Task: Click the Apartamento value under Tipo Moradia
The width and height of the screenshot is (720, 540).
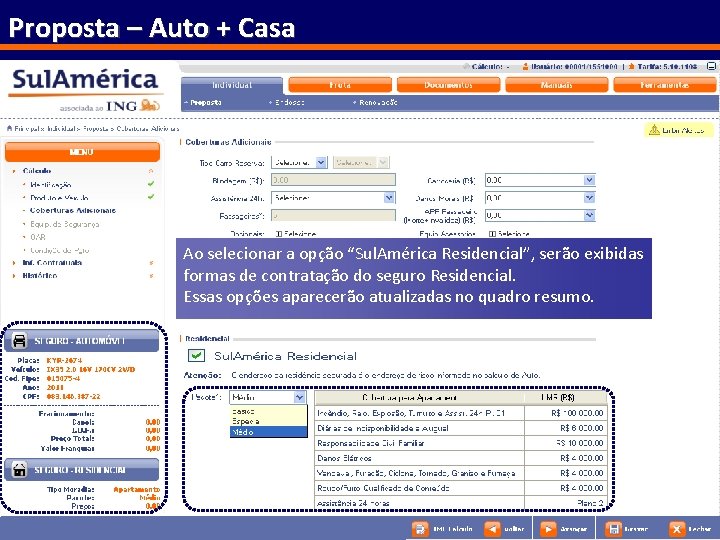Action: (x=136, y=489)
